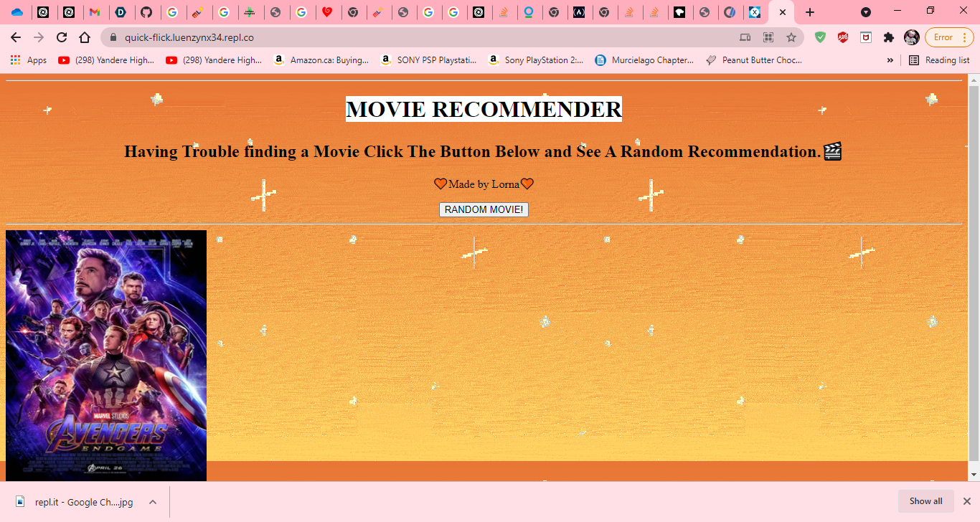
Task: Click Show all downloads
Action: coord(925,501)
